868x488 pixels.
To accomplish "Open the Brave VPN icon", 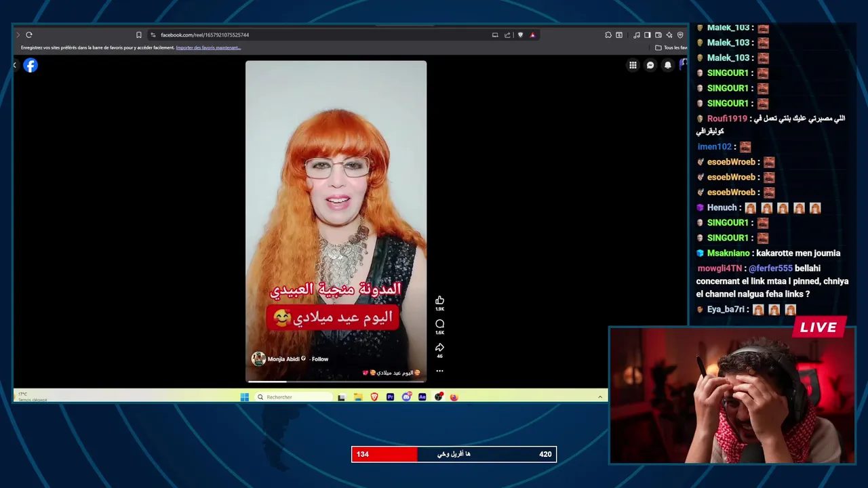I will click(x=680, y=35).
